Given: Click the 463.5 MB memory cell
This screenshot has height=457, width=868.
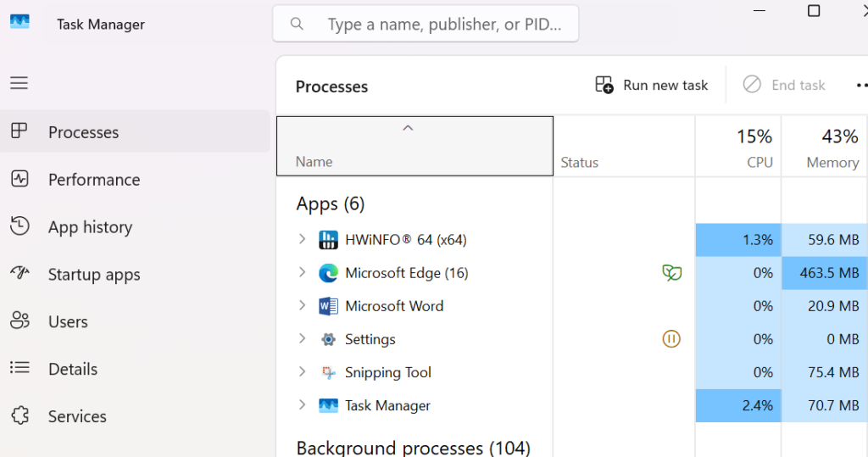Looking at the screenshot, I should tap(824, 273).
